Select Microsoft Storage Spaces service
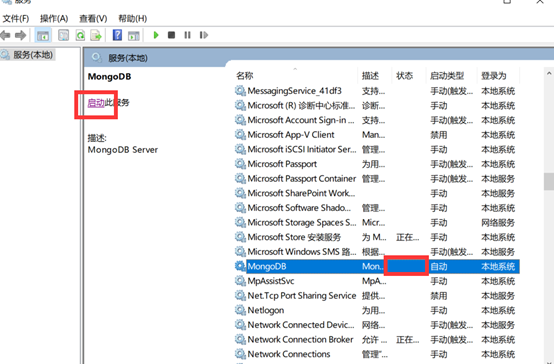554x364 pixels. coord(377,222)
